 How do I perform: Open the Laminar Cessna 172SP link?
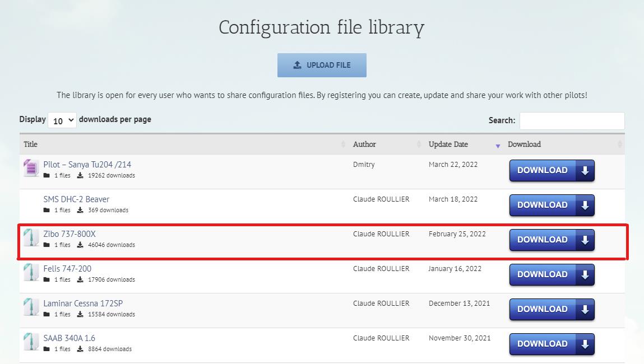pos(83,304)
